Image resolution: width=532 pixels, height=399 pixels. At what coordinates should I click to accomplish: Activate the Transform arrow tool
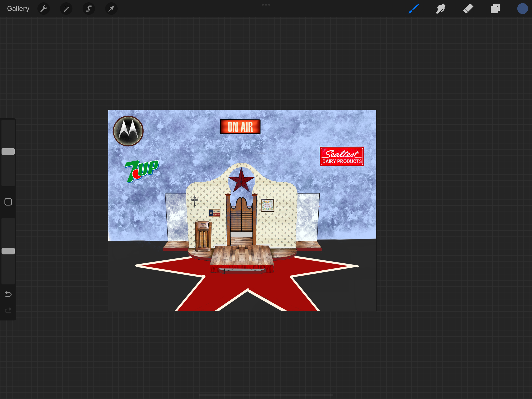pyautogui.click(x=111, y=9)
